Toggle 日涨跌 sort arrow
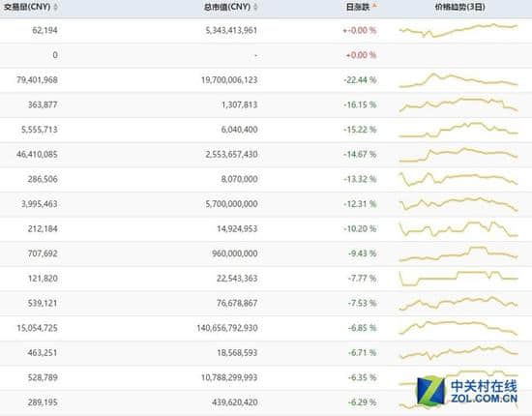Screen dimensions: 532x416 tap(374, 6)
